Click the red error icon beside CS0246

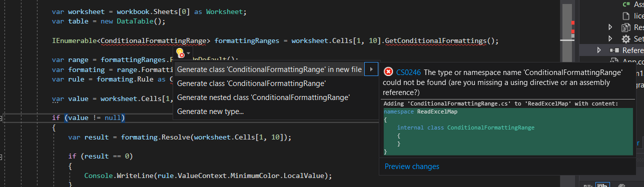coord(388,72)
